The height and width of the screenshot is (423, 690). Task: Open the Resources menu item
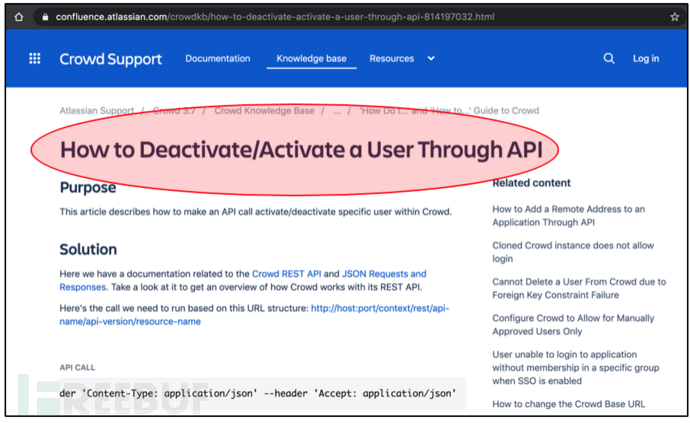(x=392, y=59)
